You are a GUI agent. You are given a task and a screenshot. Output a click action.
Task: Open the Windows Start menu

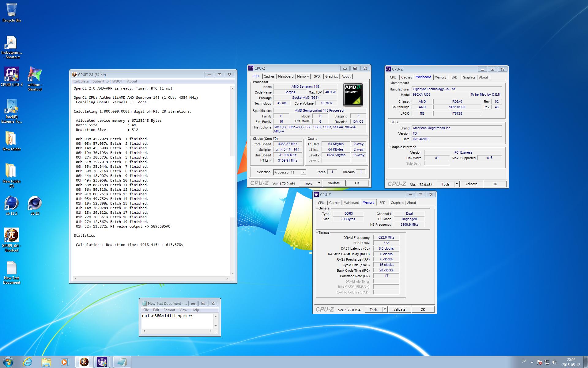coord(8,362)
